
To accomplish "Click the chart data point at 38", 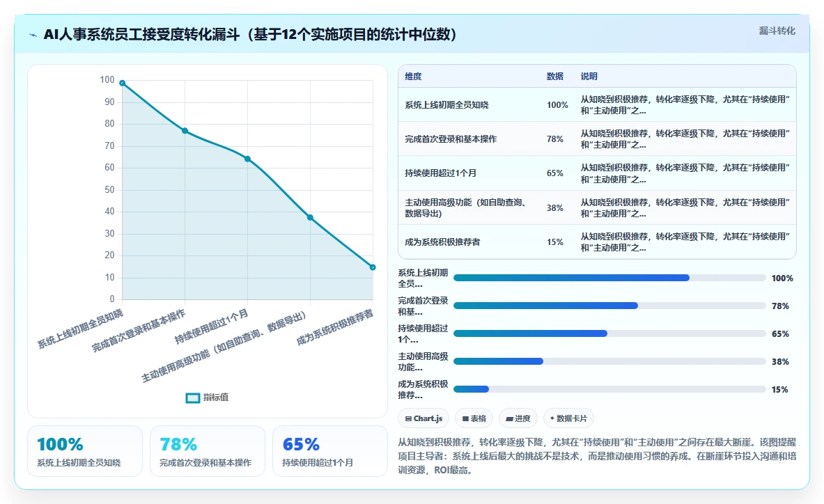I will (310, 217).
